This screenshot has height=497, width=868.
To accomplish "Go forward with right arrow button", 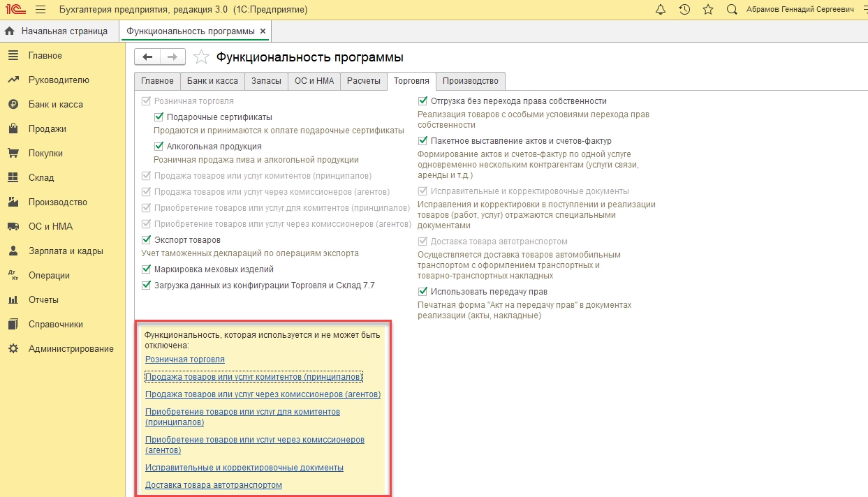I will coord(172,57).
